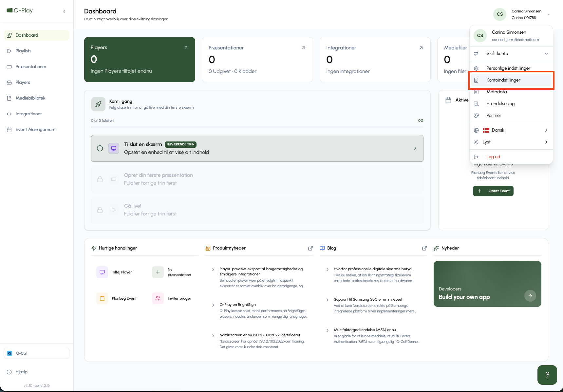Expand the Tilslut en skærm step arrow
The height and width of the screenshot is (392, 563).
(415, 148)
